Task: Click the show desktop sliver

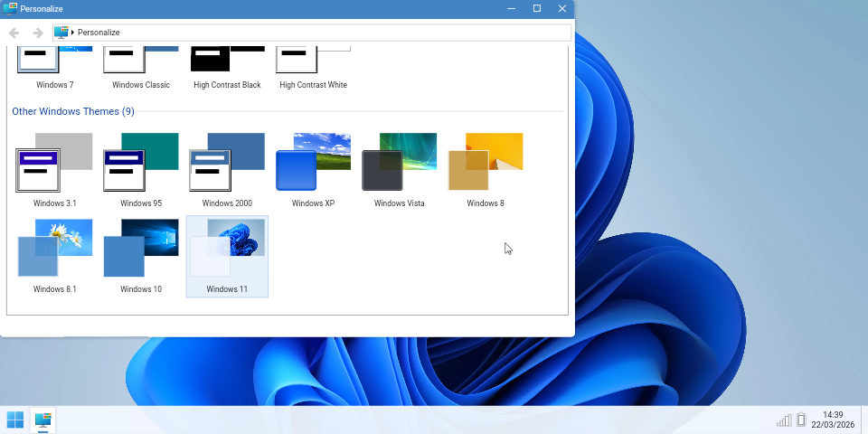Action: click(x=864, y=420)
